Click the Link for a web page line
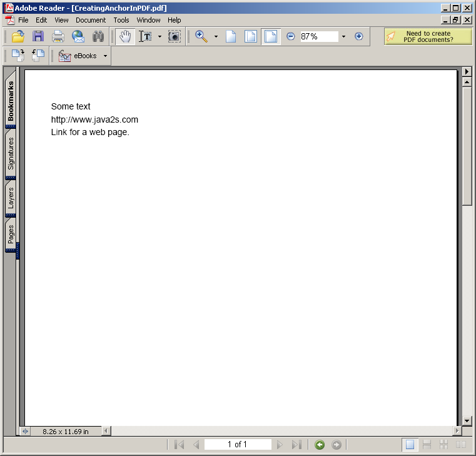Viewport: 476px width, 456px height. [x=90, y=133]
